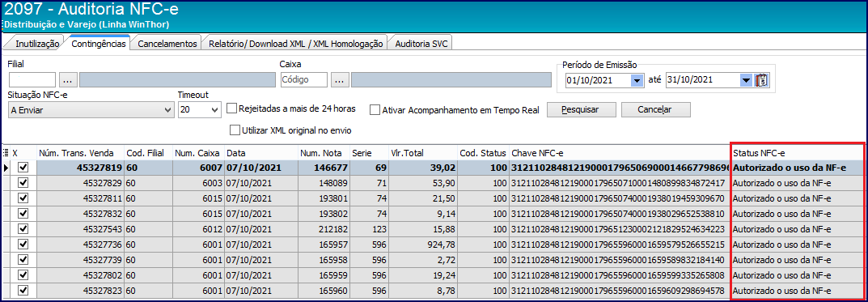Switch to the Inutilização tab
Image resolution: width=868 pixels, height=302 pixels.
(x=37, y=44)
